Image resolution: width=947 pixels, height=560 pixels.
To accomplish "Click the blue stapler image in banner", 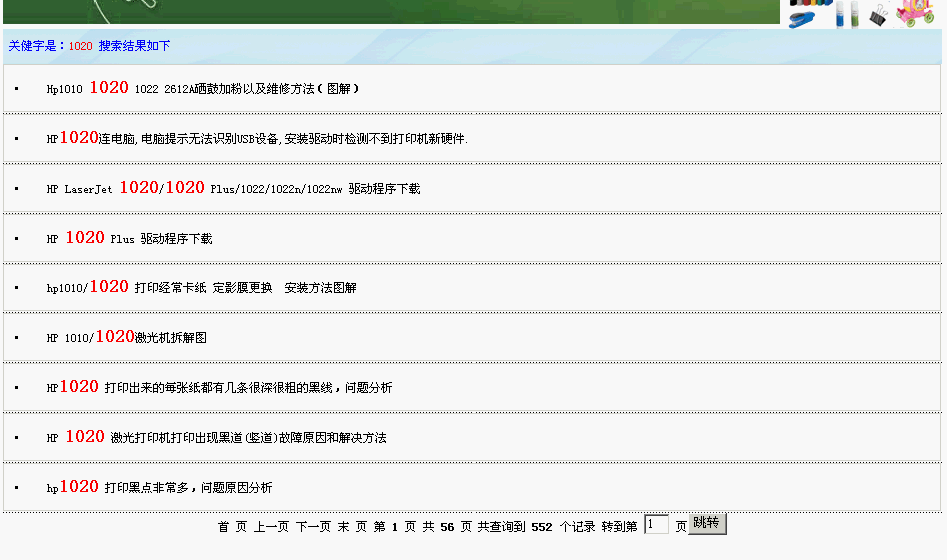I will (803, 19).
